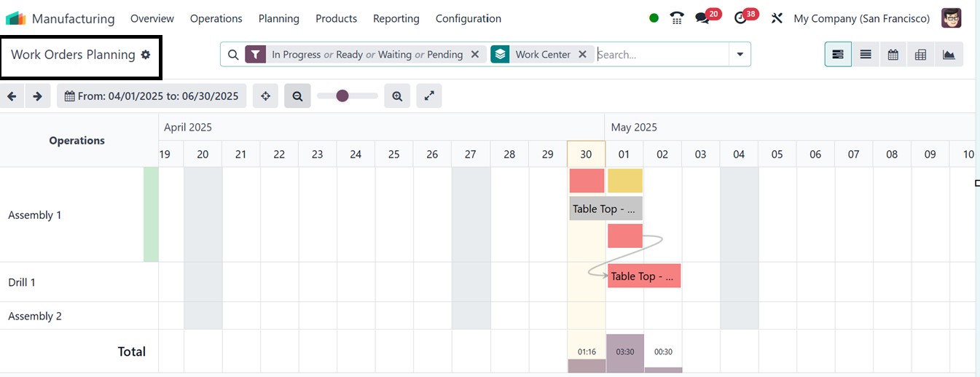Viewport: 980px width, 377px height.
Task: Open the gear menu beside Work Orders Planning
Action: pos(146,55)
